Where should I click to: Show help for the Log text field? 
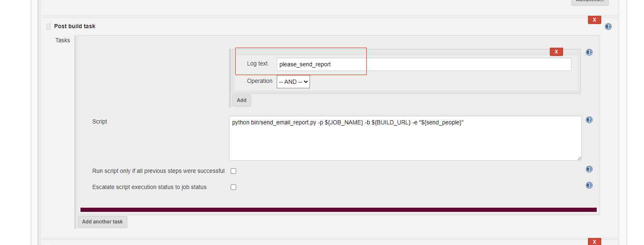pos(589,52)
